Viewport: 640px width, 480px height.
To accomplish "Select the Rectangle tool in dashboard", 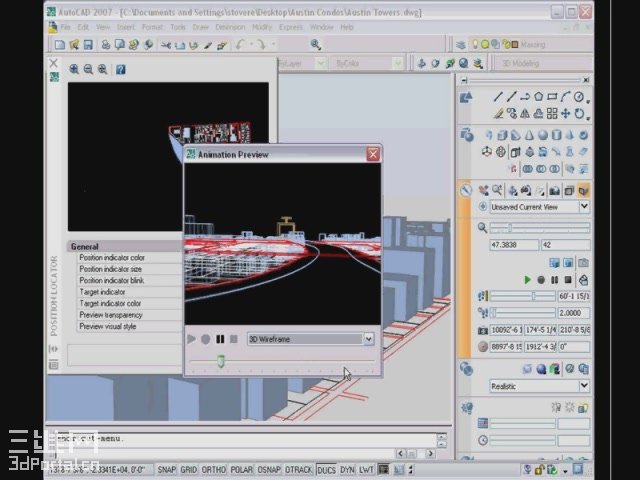I will point(552,97).
